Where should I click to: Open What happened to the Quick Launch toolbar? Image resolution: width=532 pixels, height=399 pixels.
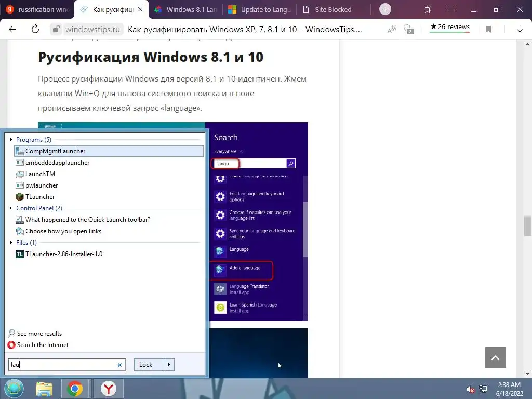click(x=109, y=220)
